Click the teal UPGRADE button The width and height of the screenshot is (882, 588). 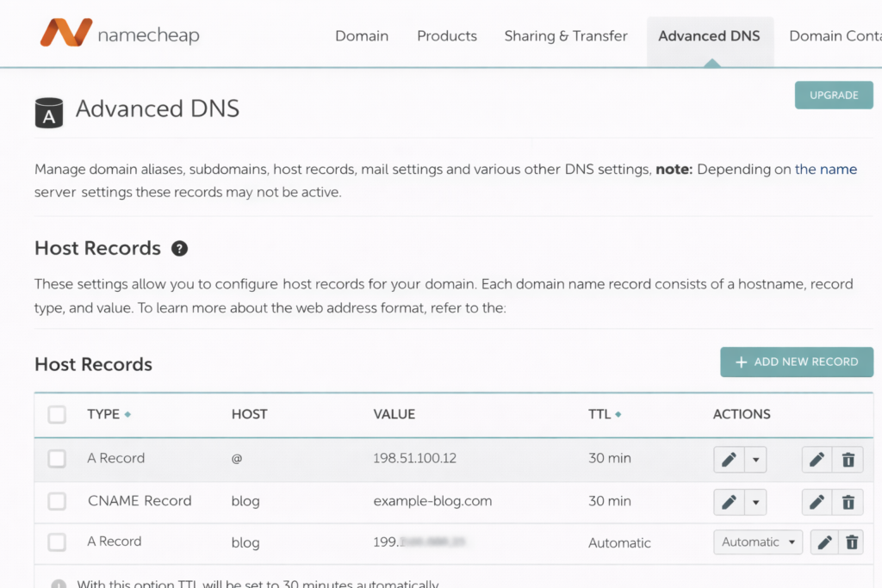[x=834, y=95]
